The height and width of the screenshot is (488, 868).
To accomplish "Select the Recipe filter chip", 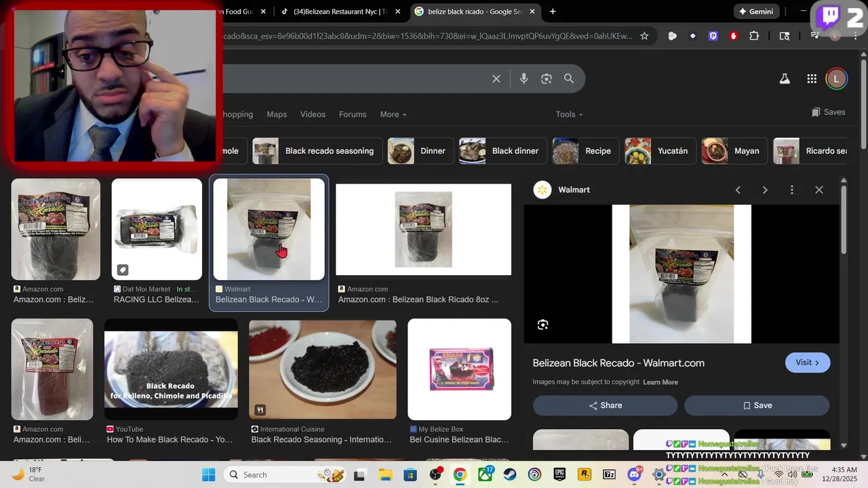I will (585, 151).
